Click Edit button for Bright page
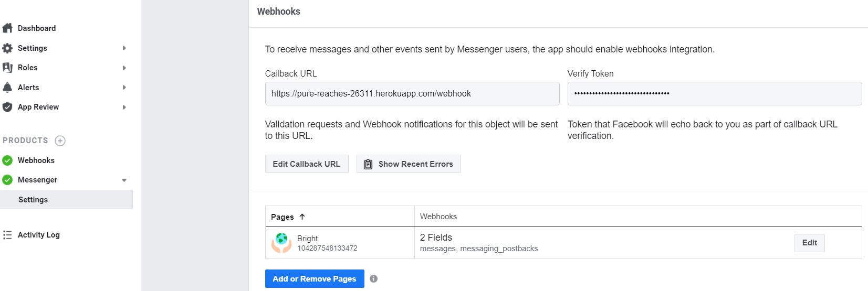Screen dimensions: 868x291 coord(809,243)
